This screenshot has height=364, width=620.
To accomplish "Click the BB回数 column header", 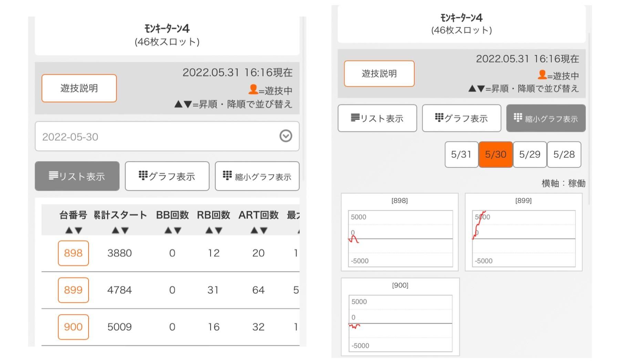I will (x=172, y=215).
